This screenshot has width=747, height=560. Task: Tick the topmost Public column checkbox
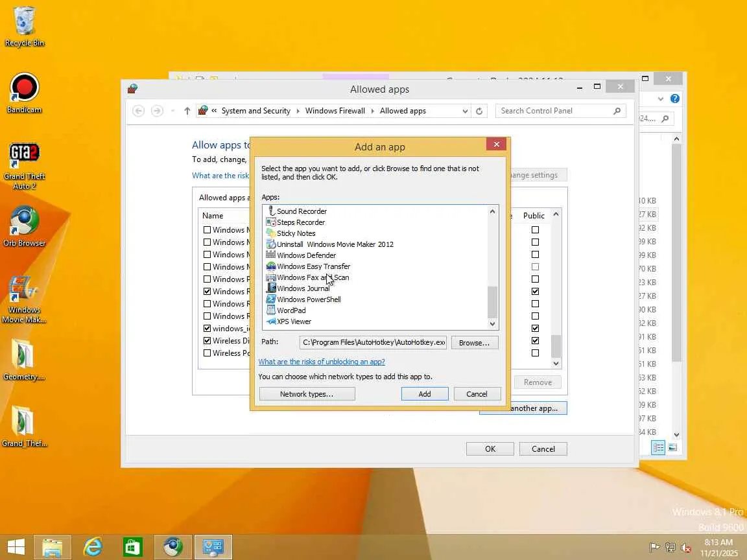[x=535, y=229]
